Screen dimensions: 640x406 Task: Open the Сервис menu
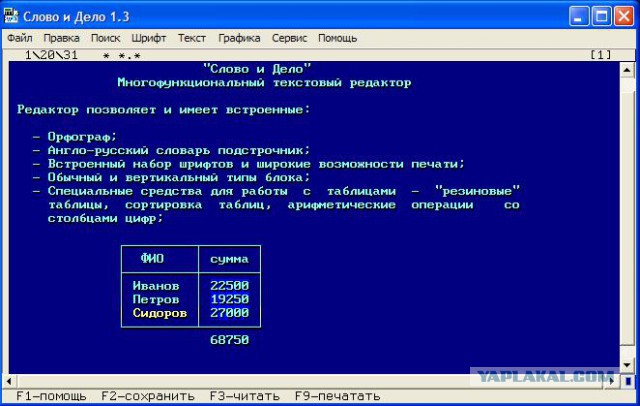(x=289, y=38)
